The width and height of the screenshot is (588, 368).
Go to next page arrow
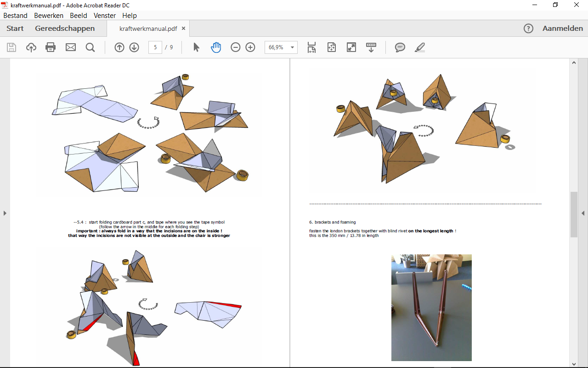point(134,47)
